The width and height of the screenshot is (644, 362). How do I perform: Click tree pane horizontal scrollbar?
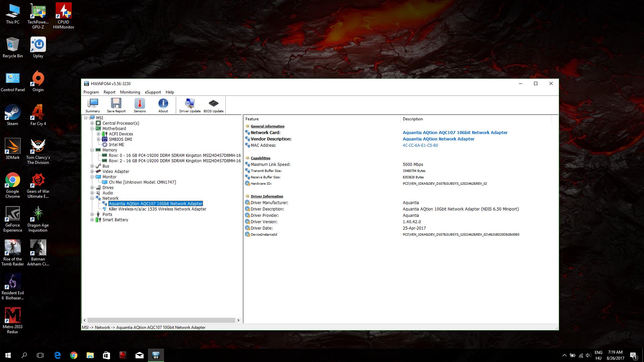tap(161, 320)
